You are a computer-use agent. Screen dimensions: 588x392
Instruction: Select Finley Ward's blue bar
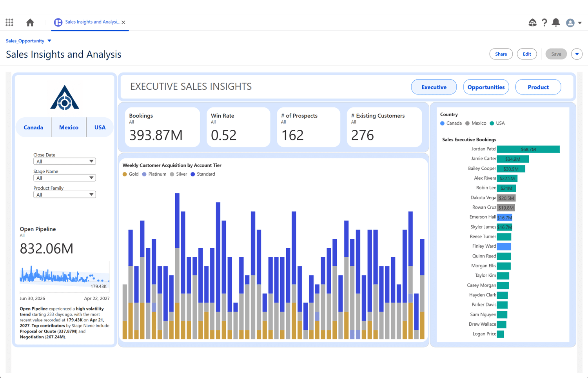click(504, 247)
